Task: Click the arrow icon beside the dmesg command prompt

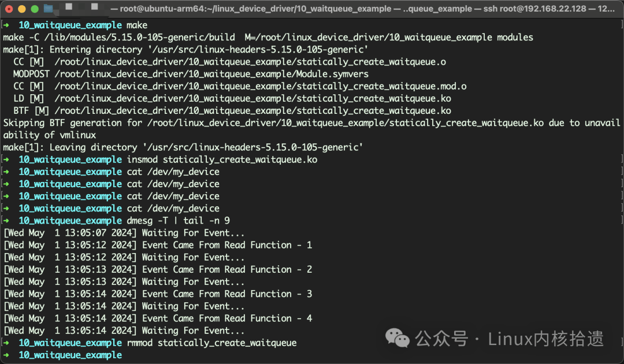Action: pos(6,220)
